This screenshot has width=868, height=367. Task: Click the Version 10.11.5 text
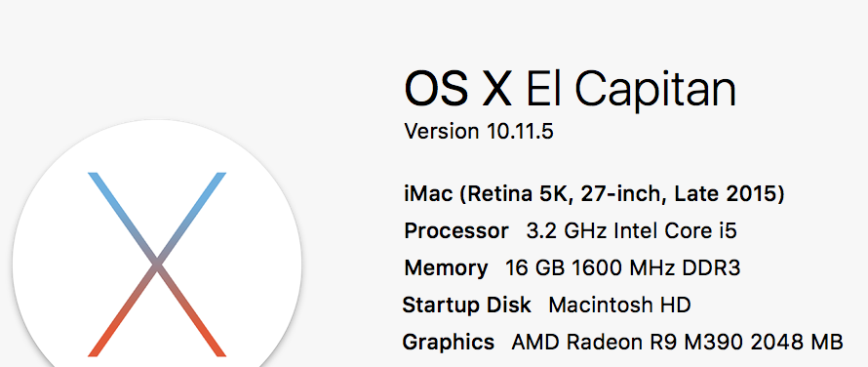479,132
